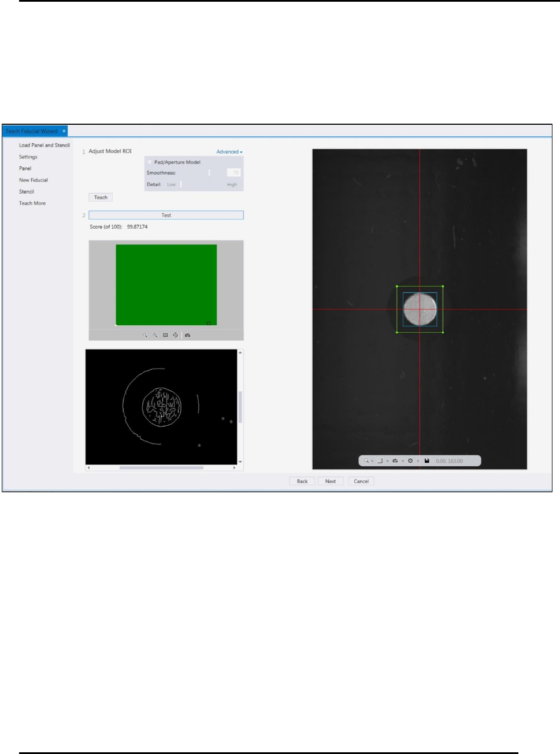Click the Test button
This screenshot has height=754, width=560.
(166, 215)
